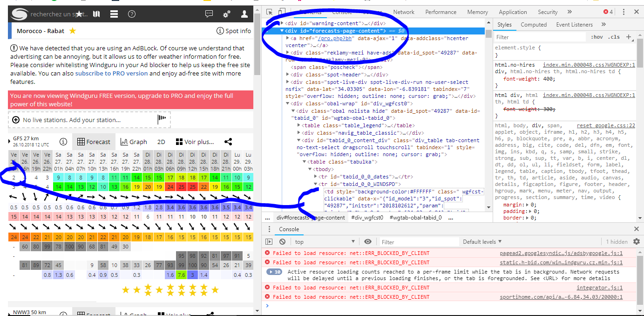Open the Default levels dropdown
The width and height of the screenshot is (644, 316).
pyautogui.click(x=482, y=242)
